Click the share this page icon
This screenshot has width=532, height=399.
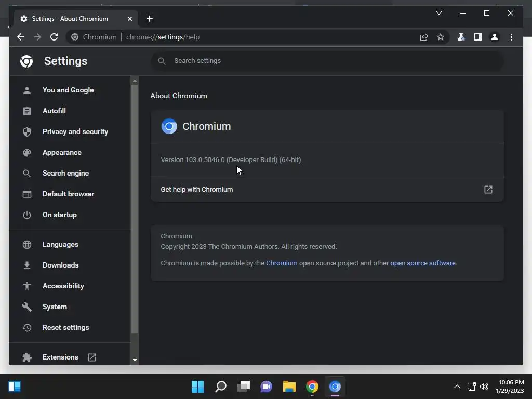pyautogui.click(x=424, y=37)
